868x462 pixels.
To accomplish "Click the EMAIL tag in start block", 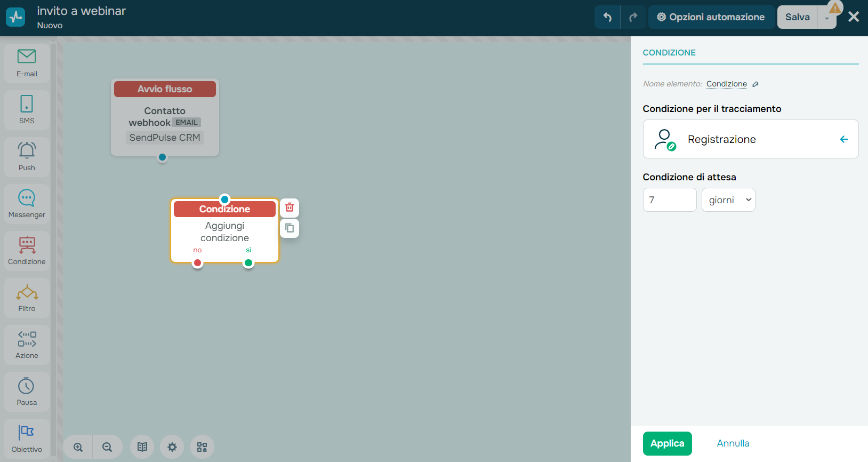I will coord(187,123).
